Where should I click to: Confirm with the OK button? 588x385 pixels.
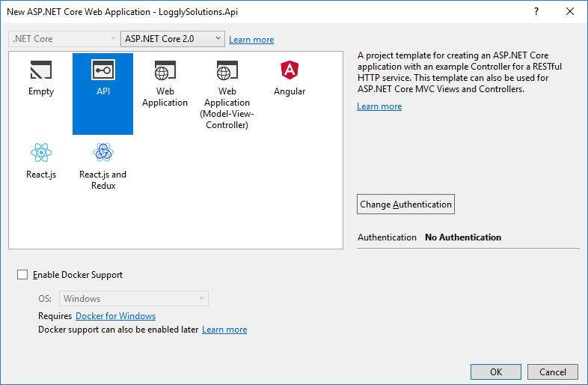tap(496, 372)
